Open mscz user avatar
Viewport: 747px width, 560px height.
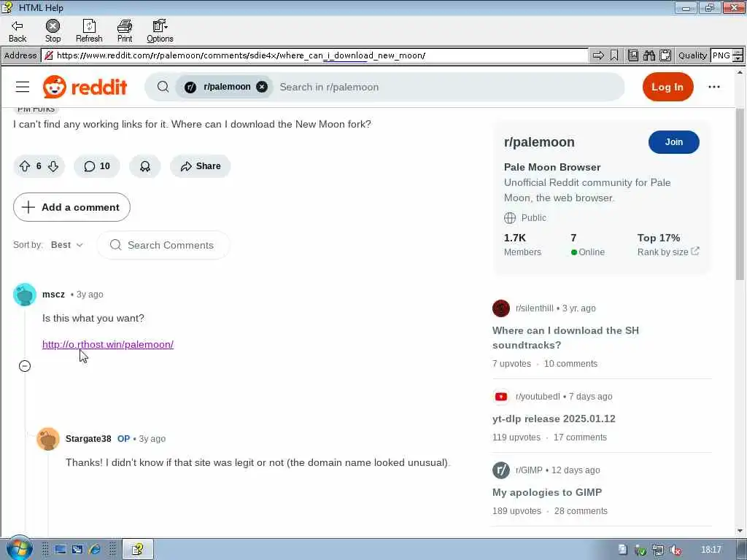[x=25, y=295]
